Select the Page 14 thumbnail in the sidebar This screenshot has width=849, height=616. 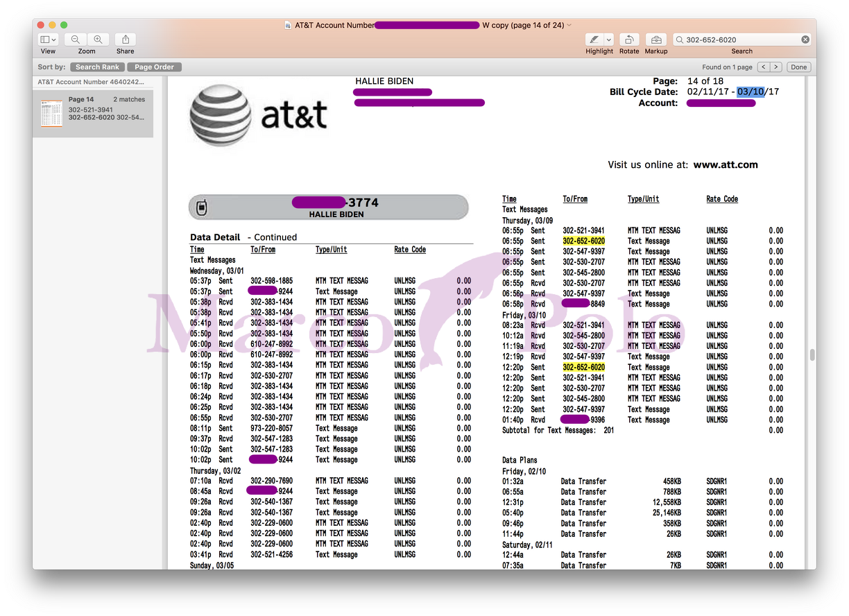click(52, 113)
